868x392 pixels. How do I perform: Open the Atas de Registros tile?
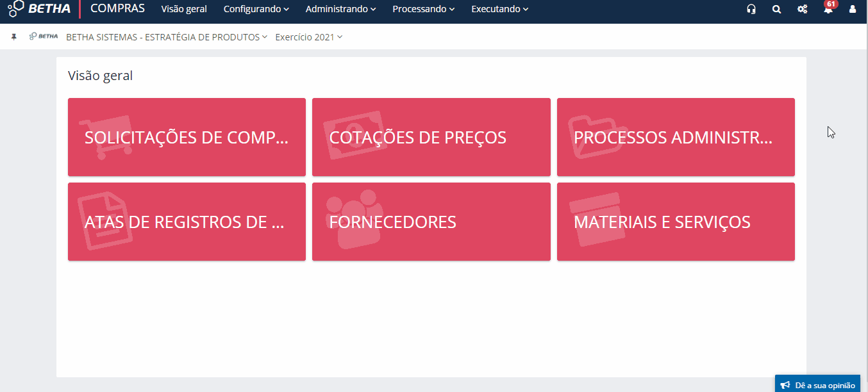[187, 222]
